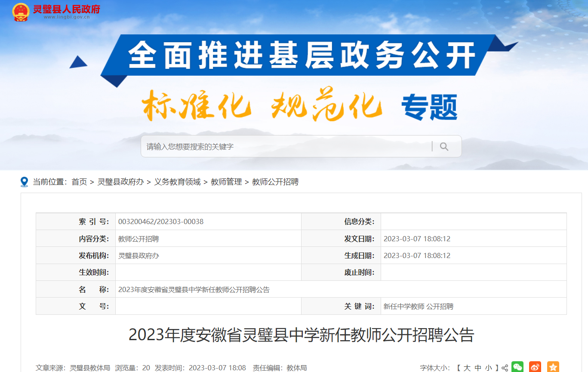The width and height of the screenshot is (588, 372).
Task: Click index number 003200462/202303-00038
Action: [161, 222]
